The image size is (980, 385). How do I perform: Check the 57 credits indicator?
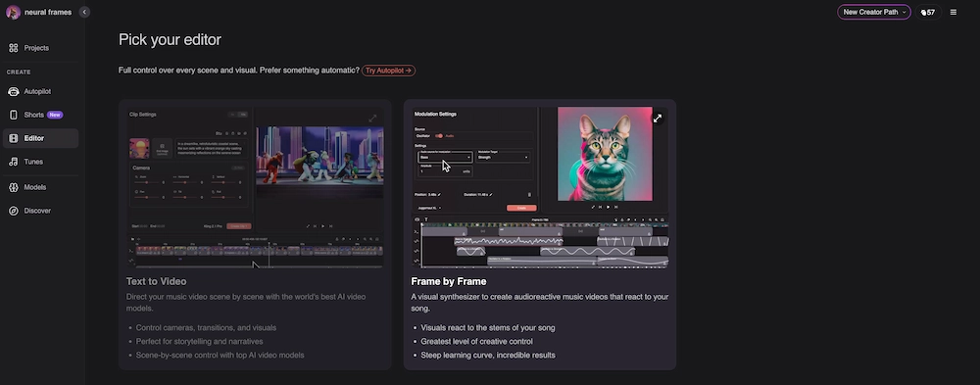928,13
